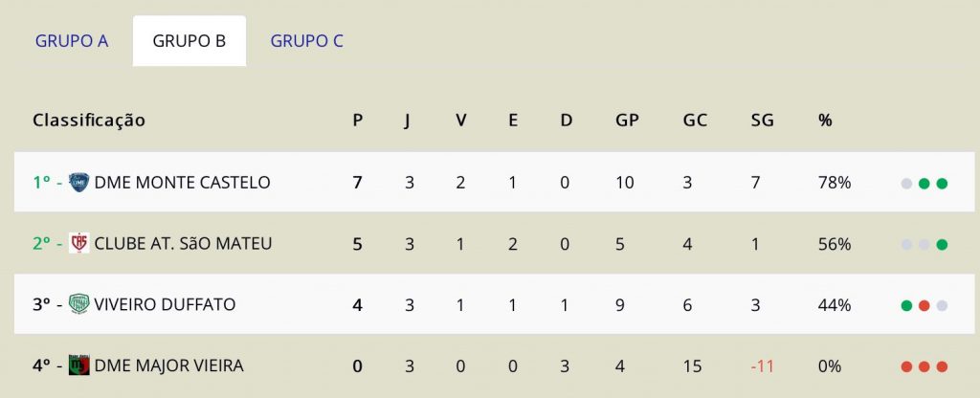Click first red result dot for Major Vieira

(906, 366)
